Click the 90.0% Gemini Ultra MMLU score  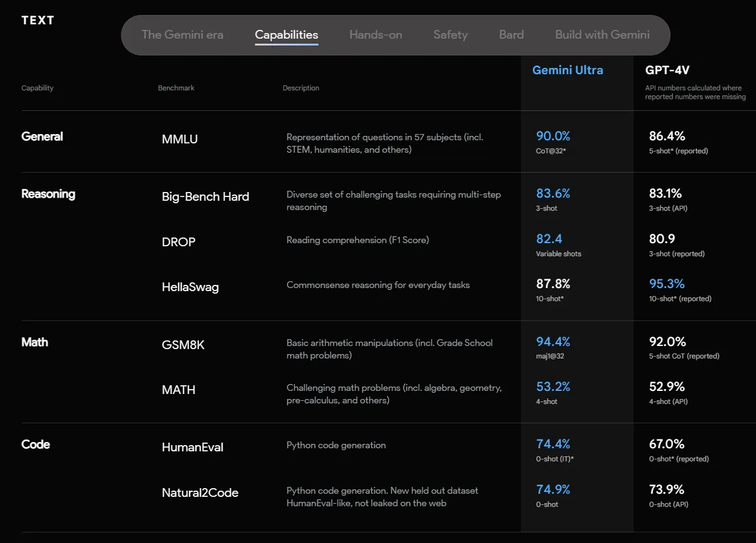pos(553,136)
